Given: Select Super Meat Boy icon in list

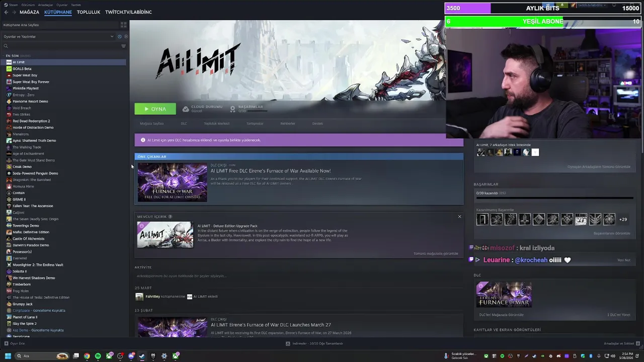Looking at the screenshot, I should coord(9,75).
